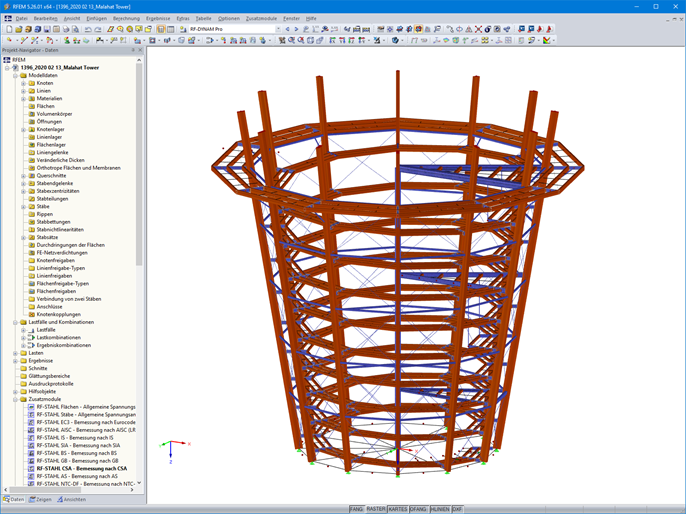Image resolution: width=686 pixels, height=514 pixels.
Task: Click the new line tool icon
Action: 24,40
